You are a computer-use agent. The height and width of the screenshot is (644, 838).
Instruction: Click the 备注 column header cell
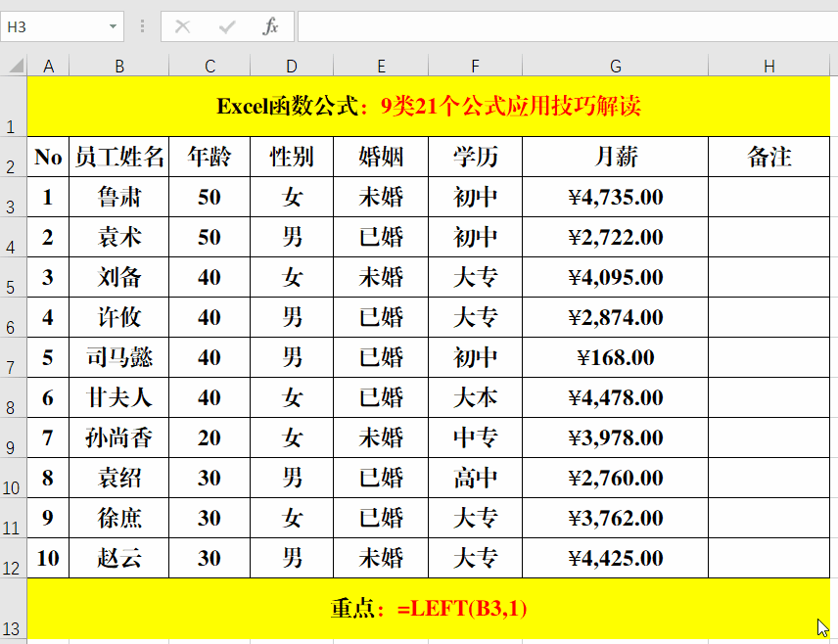coord(768,157)
